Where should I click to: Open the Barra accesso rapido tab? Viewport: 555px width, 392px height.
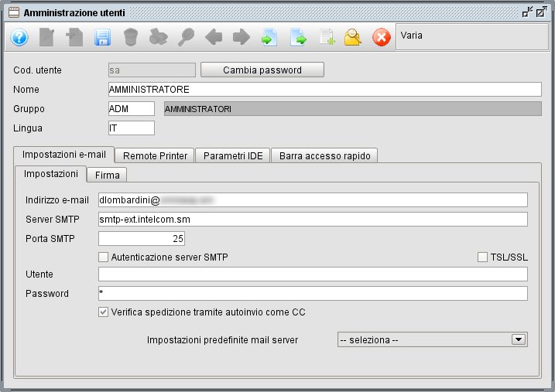point(324,155)
